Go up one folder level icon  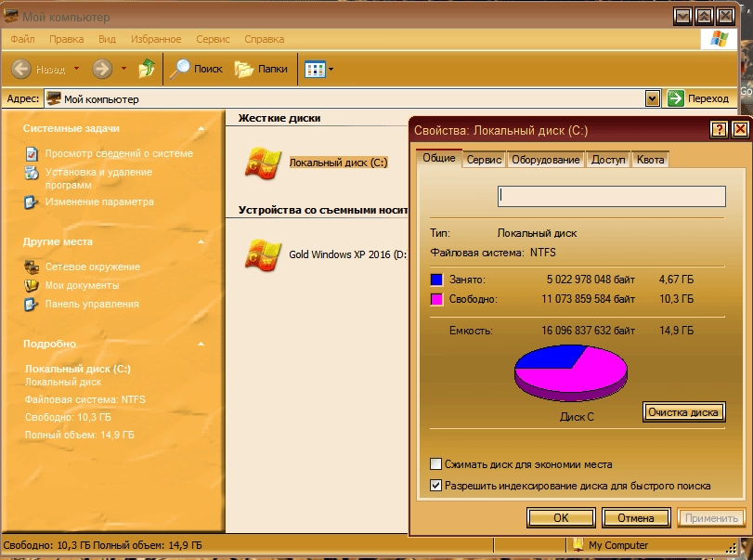[x=147, y=69]
